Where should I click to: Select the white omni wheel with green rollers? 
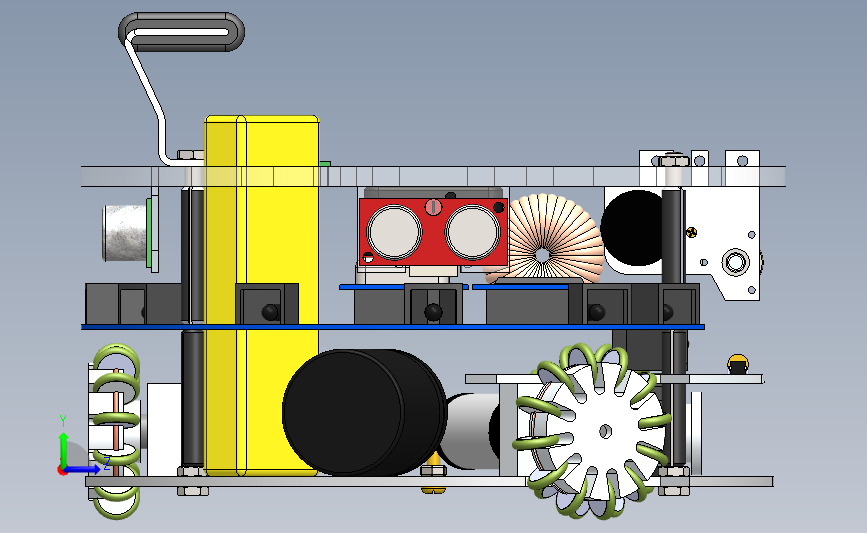(x=593, y=431)
